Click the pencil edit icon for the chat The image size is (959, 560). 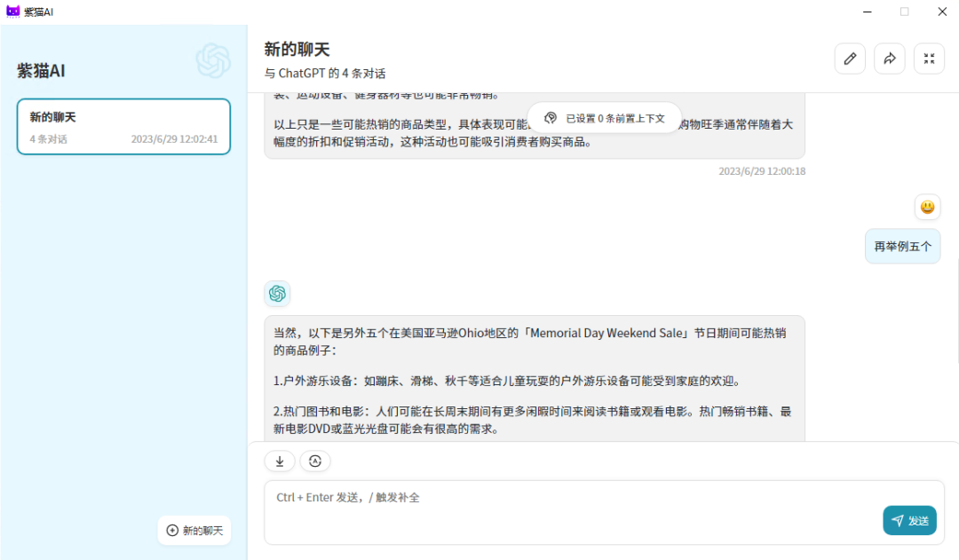850,58
